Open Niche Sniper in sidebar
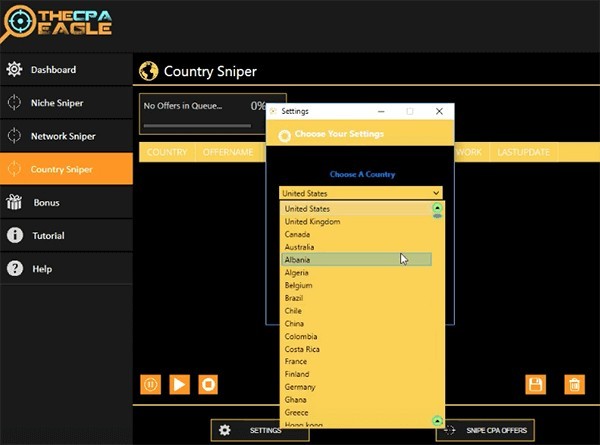600x445 pixels. [x=66, y=103]
